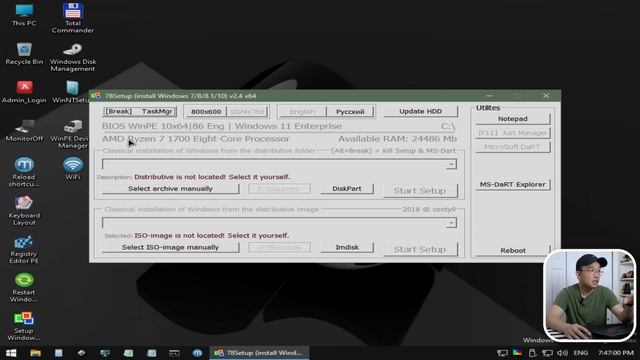This screenshot has height=360, width=640.
Task: Open File Explorer folder icon in taskbar
Action: [35, 353]
